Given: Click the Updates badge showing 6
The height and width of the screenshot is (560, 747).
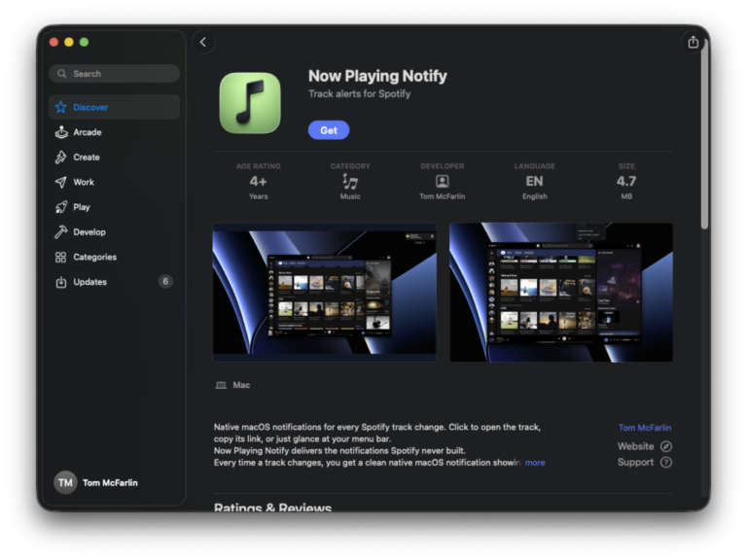Looking at the screenshot, I should point(165,281).
